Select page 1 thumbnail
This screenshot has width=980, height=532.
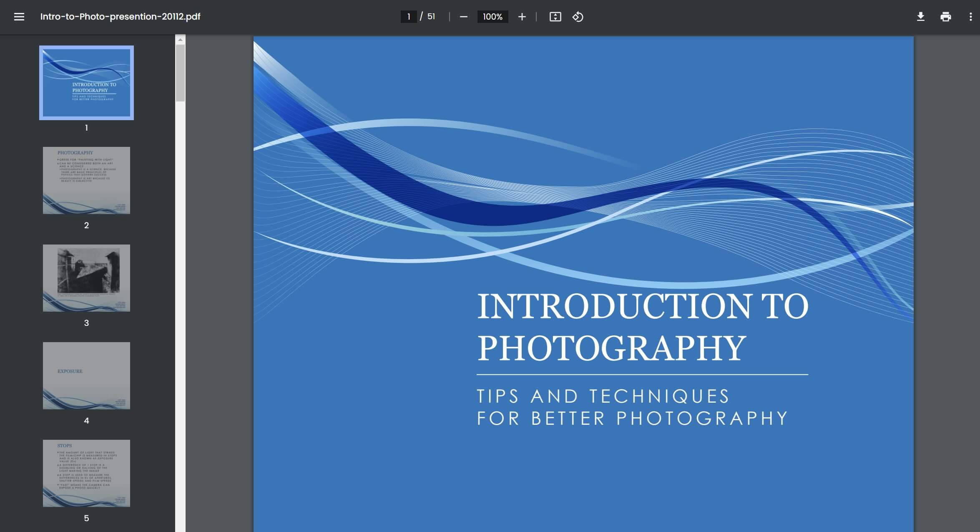pos(86,83)
